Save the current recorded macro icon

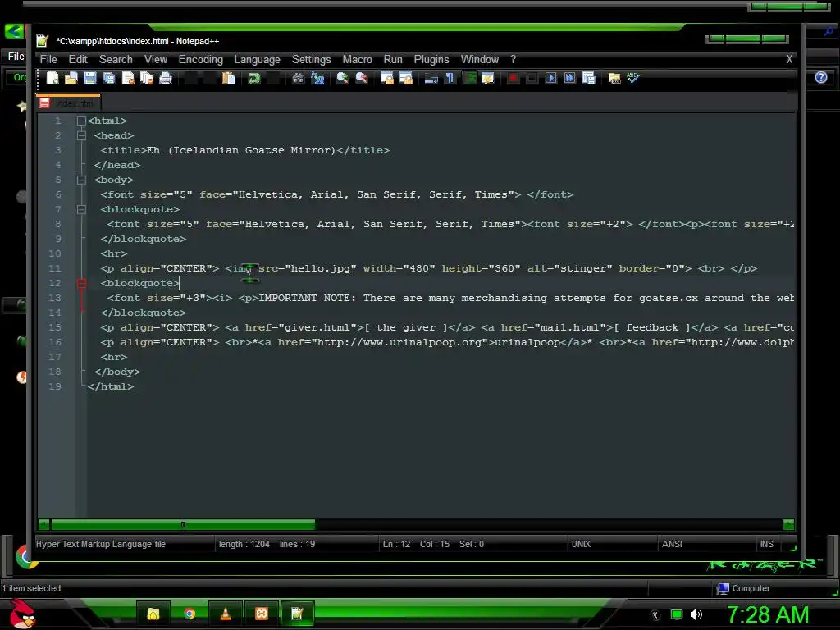(589, 78)
